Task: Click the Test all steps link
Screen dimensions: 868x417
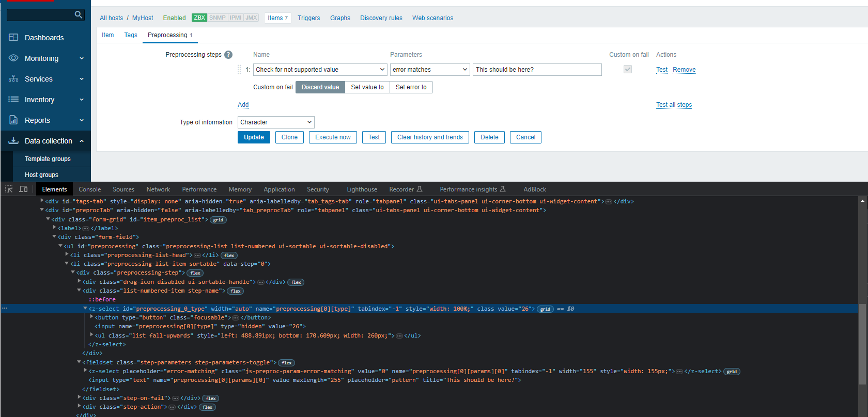Action: click(x=674, y=105)
